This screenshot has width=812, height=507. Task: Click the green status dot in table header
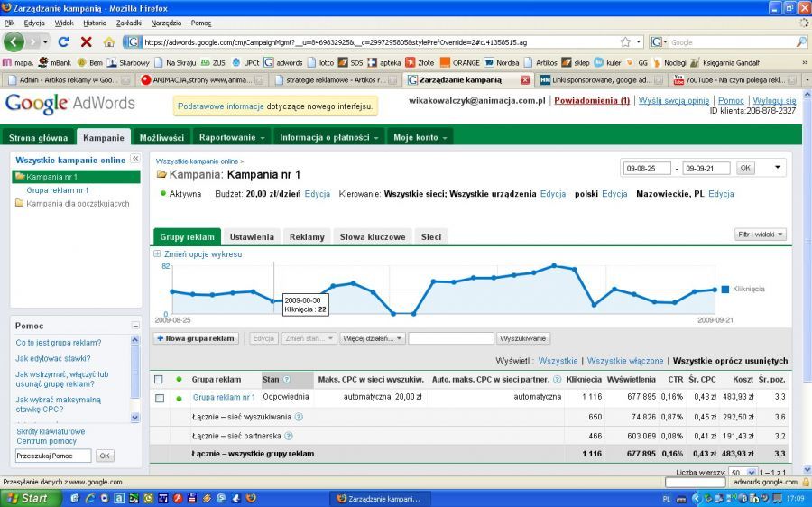[180, 380]
